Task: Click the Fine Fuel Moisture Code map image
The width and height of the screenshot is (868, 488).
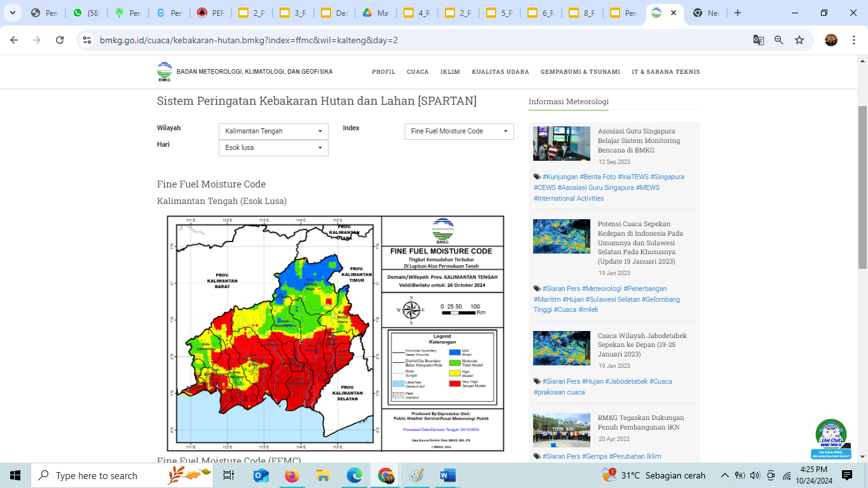Action: point(336,334)
